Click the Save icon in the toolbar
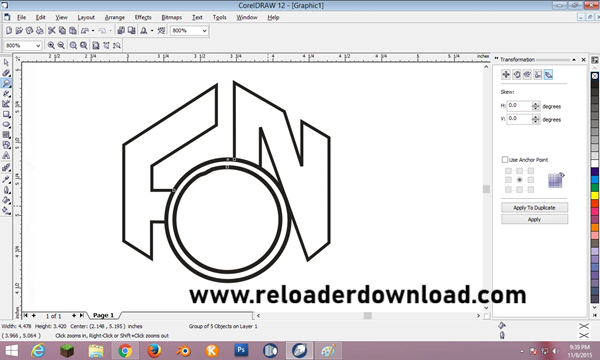Viewport: 600px width, 360px height. point(29,31)
